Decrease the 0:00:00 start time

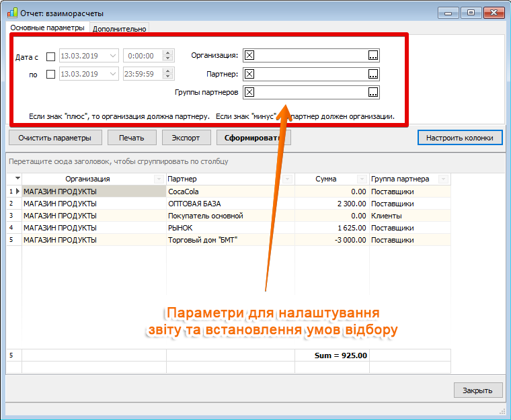pyautogui.click(x=168, y=58)
